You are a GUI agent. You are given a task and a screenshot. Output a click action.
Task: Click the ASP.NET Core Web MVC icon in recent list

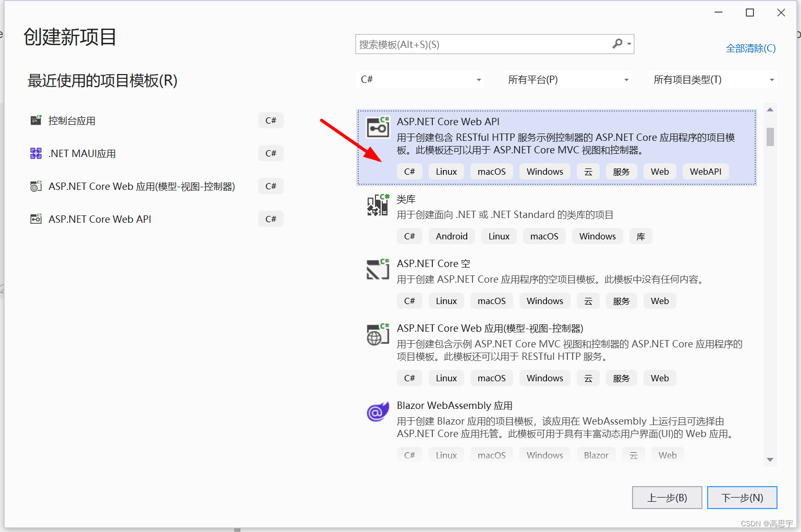click(36, 186)
